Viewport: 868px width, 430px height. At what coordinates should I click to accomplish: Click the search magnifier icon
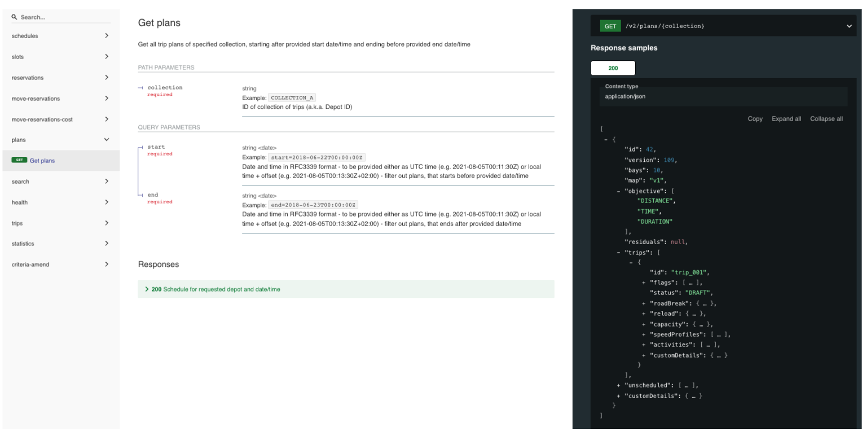(x=14, y=17)
